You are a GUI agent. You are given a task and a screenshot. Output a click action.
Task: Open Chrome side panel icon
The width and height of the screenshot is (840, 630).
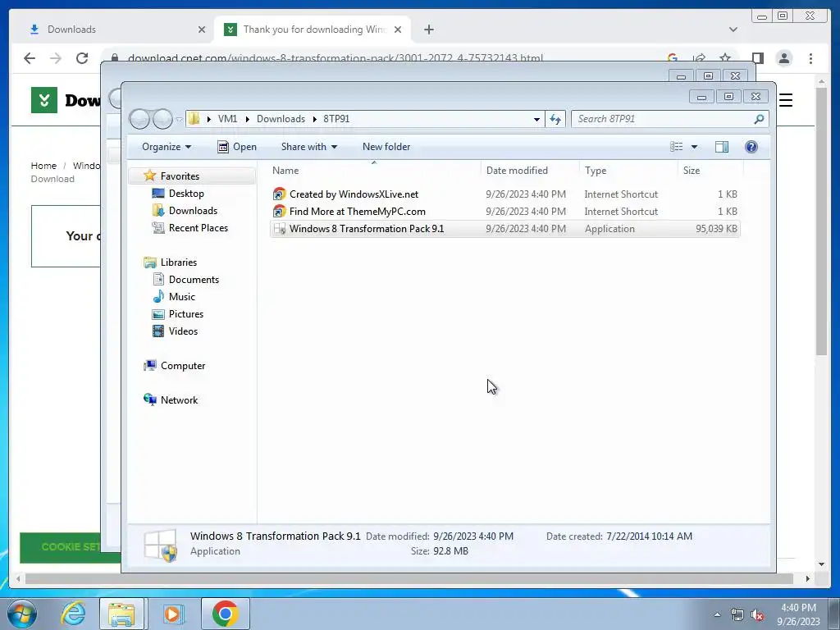point(757,58)
